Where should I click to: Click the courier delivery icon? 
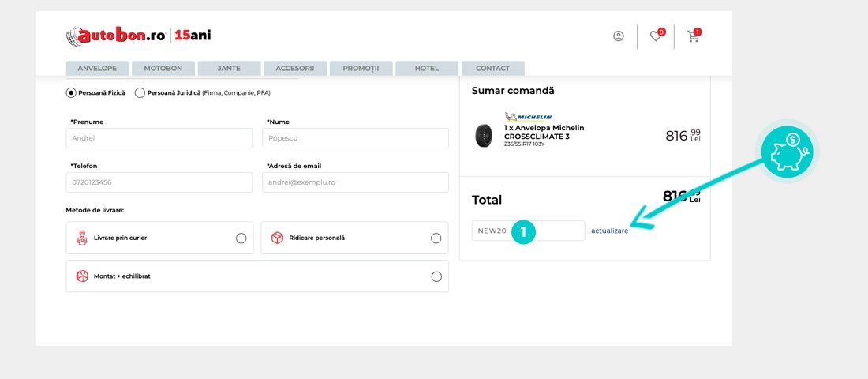(x=81, y=238)
